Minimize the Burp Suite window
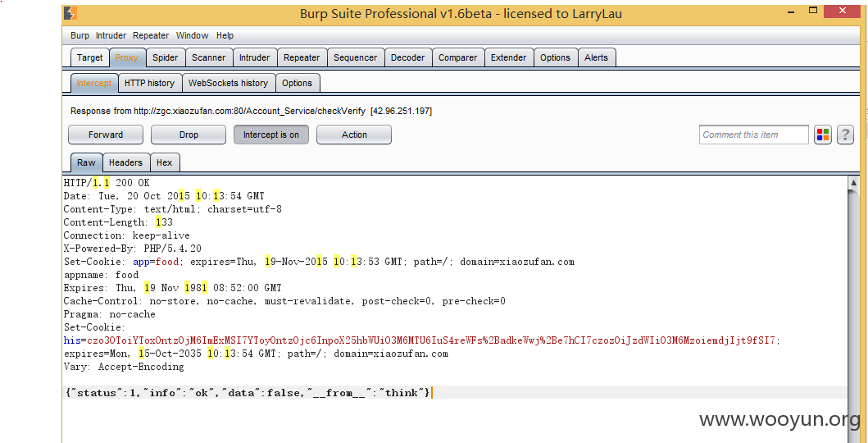Screen dimensions: 868x443 pos(790,11)
